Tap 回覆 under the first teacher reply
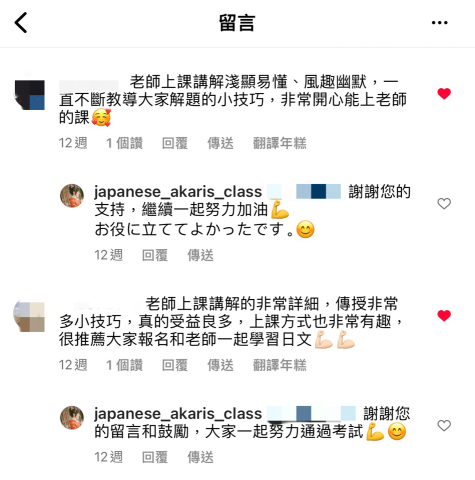This screenshot has height=480, width=475. pos(155,255)
